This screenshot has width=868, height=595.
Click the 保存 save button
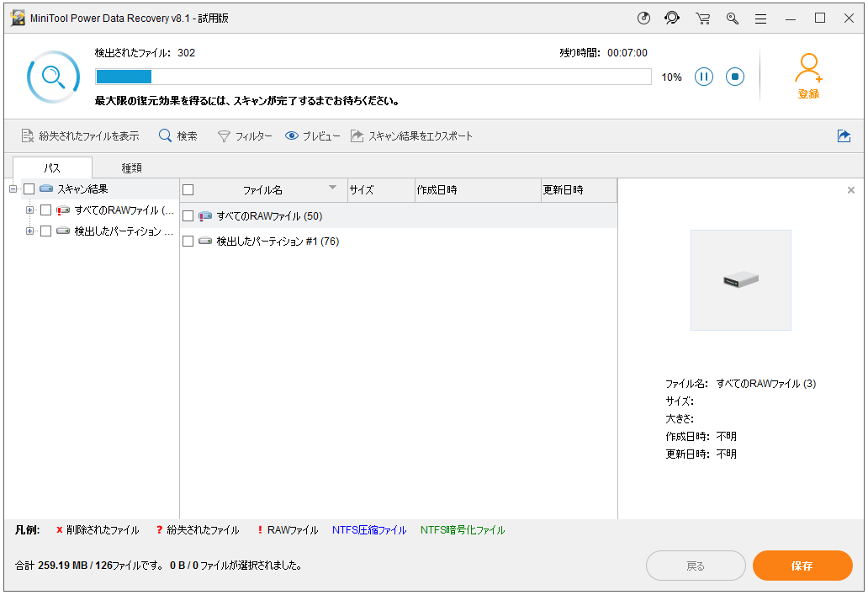pyautogui.click(x=802, y=566)
